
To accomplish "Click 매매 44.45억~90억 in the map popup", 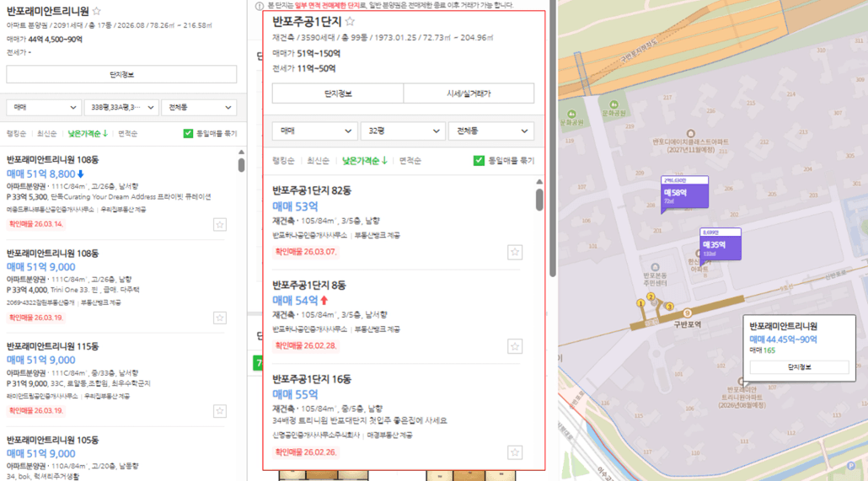I will [783, 339].
